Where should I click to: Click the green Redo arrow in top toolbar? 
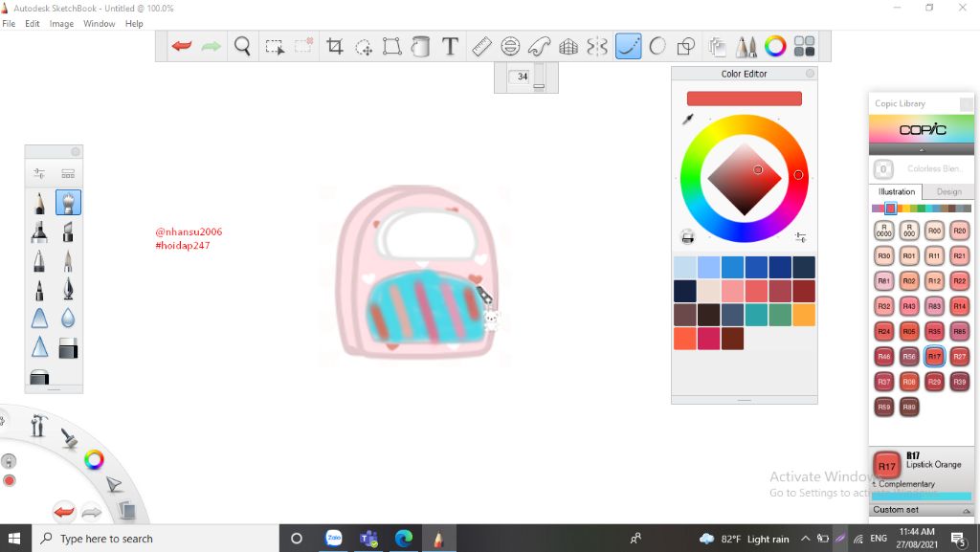coord(212,46)
